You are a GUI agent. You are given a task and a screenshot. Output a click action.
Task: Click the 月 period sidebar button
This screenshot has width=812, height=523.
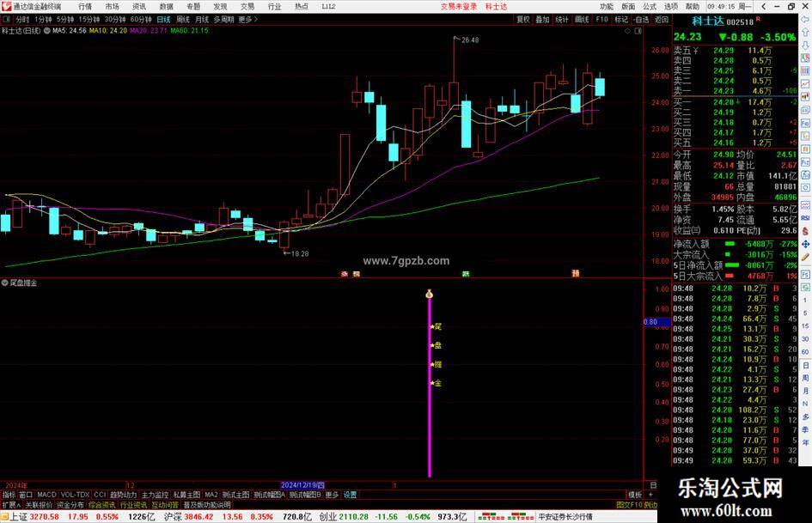click(x=805, y=391)
